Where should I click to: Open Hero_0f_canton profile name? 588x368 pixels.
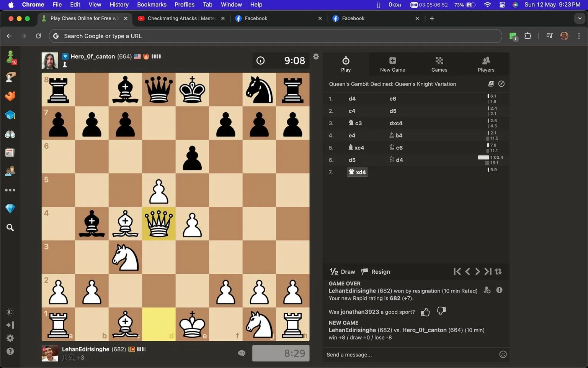[93, 56]
